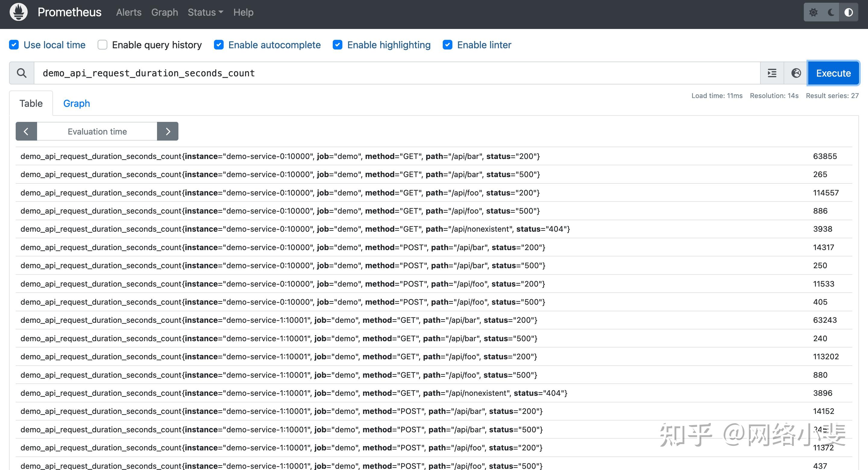Open metrics explorer globe icon
868x470 pixels.
click(x=796, y=73)
